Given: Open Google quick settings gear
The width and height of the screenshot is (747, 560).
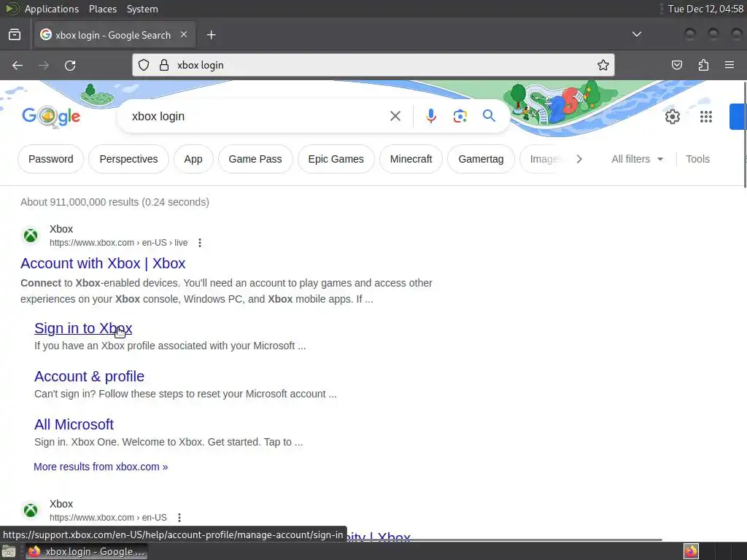Looking at the screenshot, I should click(x=672, y=117).
